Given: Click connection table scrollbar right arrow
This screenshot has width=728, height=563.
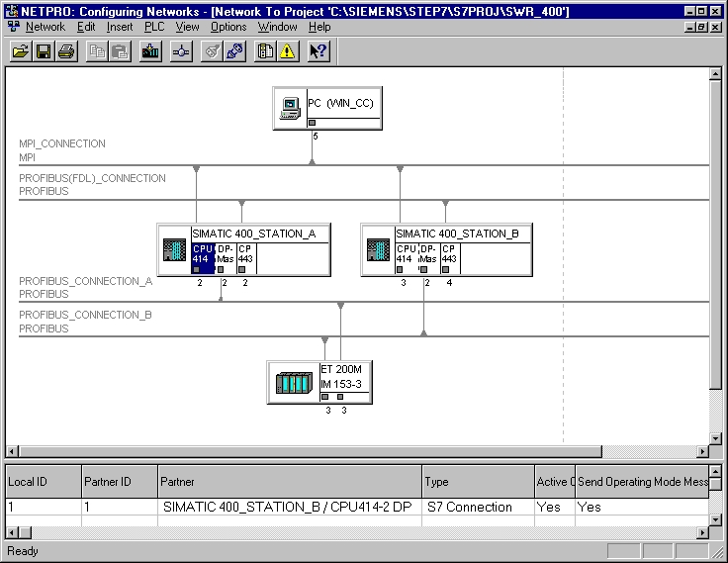Looking at the screenshot, I should (x=703, y=532).
